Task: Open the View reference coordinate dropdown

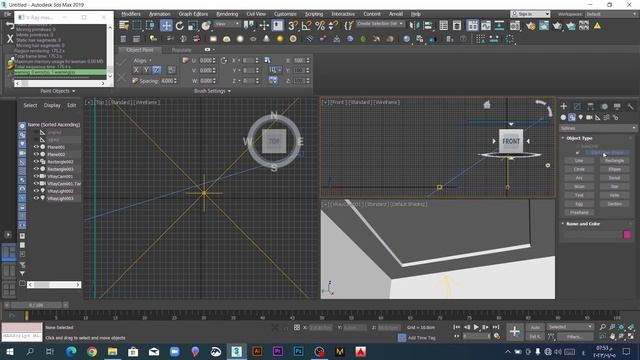Action: click(x=227, y=24)
